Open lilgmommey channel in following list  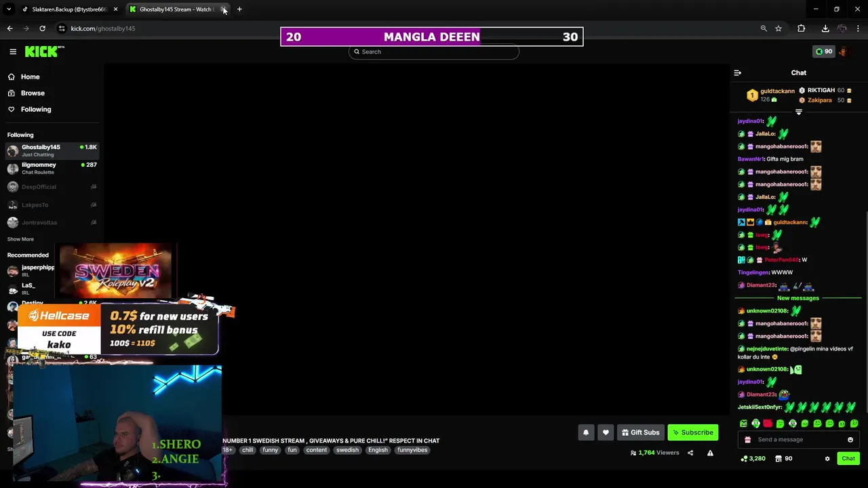[x=52, y=168]
